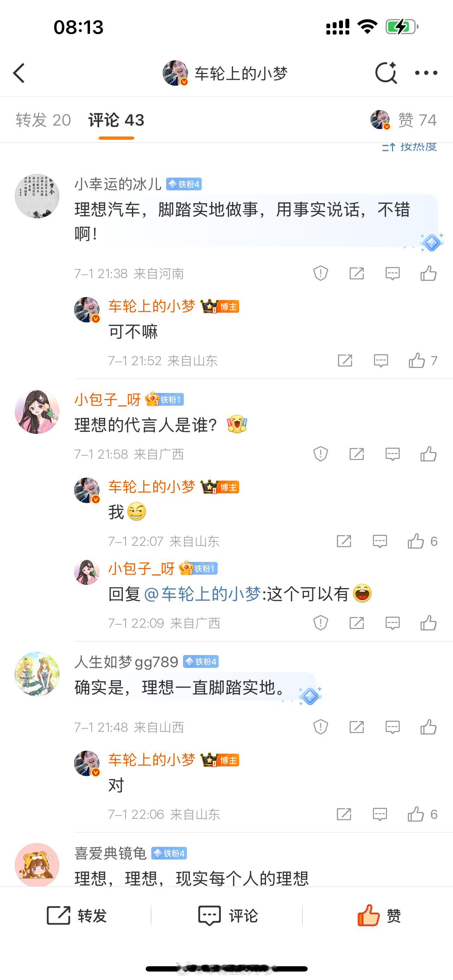Select the 评论 43 tab
This screenshot has width=453, height=980.
[x=116, y=120]
